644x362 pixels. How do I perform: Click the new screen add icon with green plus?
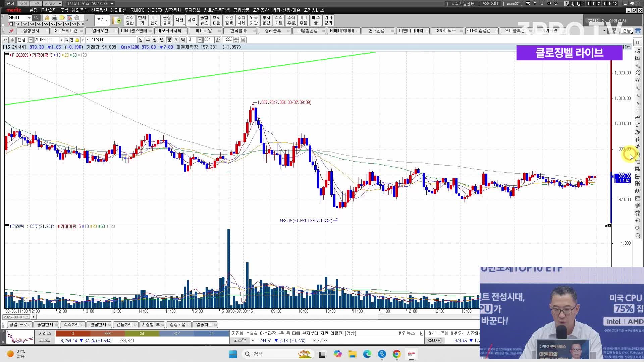[x=117, y=20]
